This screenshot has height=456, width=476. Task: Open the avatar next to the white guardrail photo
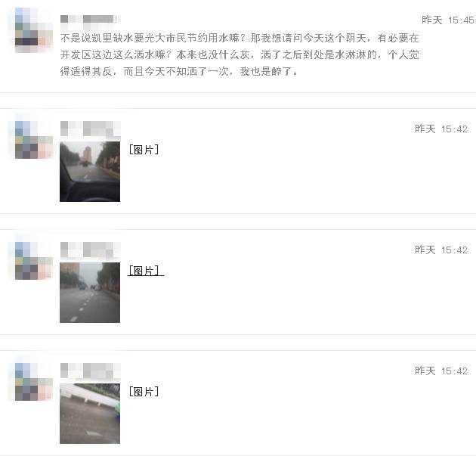(34, 382)
